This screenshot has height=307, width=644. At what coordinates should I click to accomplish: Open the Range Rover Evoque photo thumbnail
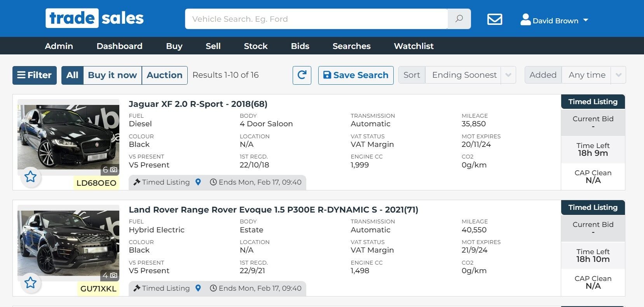68,243
